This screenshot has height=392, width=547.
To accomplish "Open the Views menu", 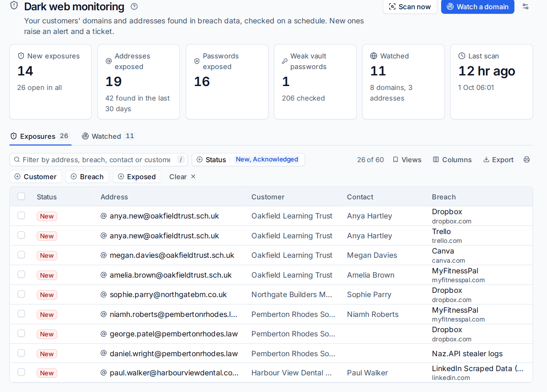I will coord(407,160).
